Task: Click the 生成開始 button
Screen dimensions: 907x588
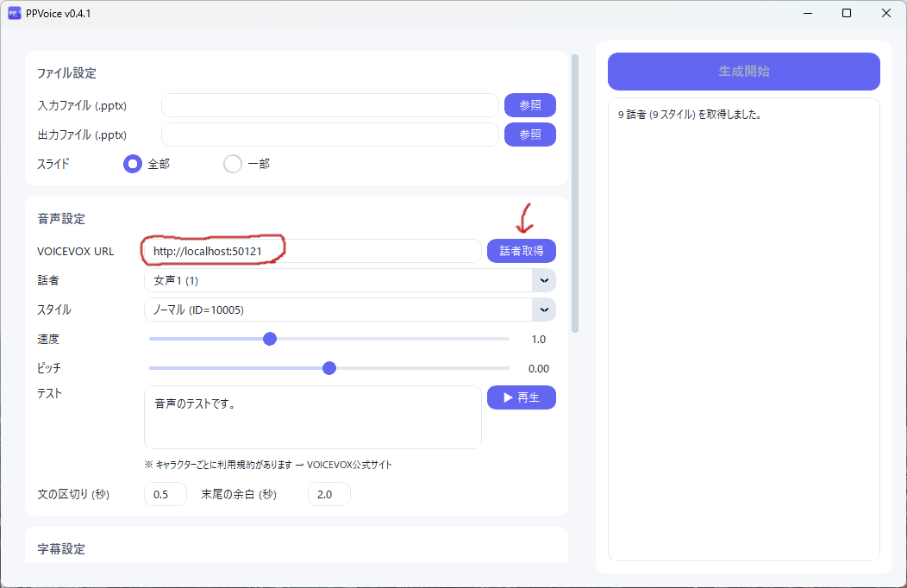Action: (743, 72)
